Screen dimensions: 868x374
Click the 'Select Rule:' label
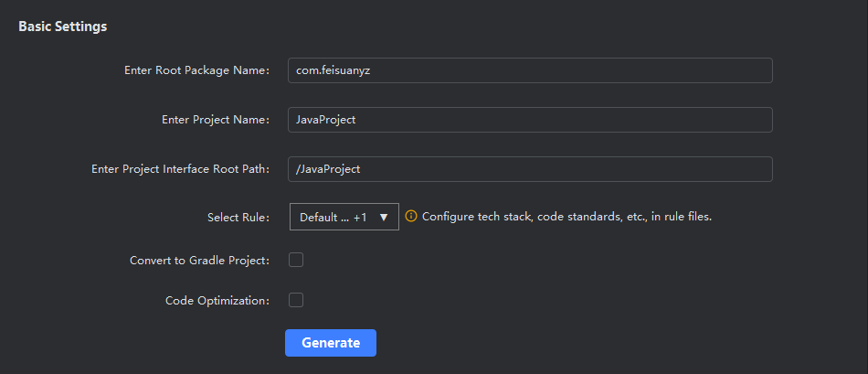tap(238, 218)
